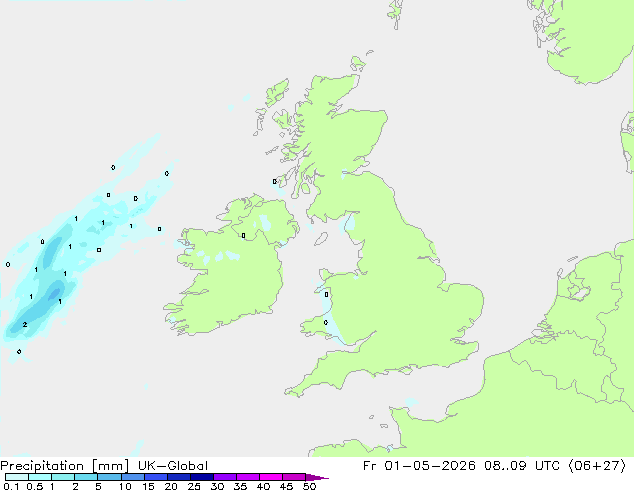
Task: Select the 20–25 mm dark blue swatch
Action: coord(179,477)
